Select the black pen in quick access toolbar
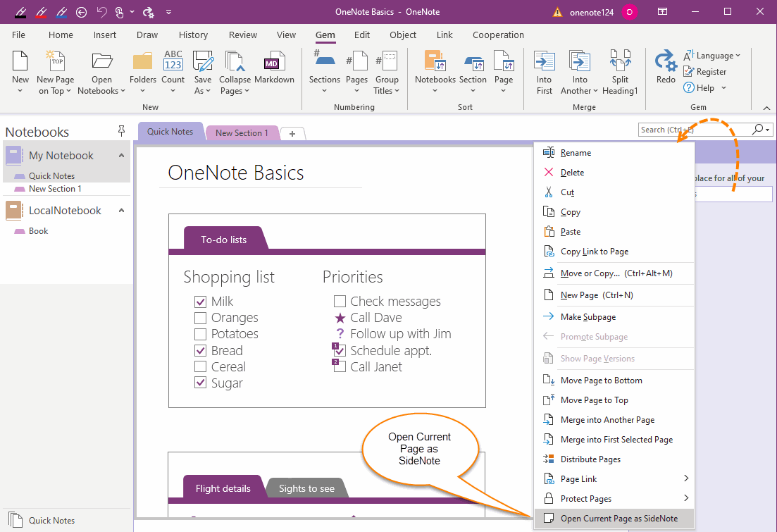This screenshot has width=777, height=532. point(20,12)
